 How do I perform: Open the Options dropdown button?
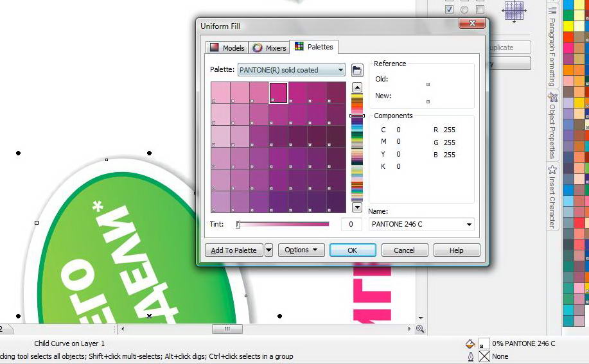301,250
